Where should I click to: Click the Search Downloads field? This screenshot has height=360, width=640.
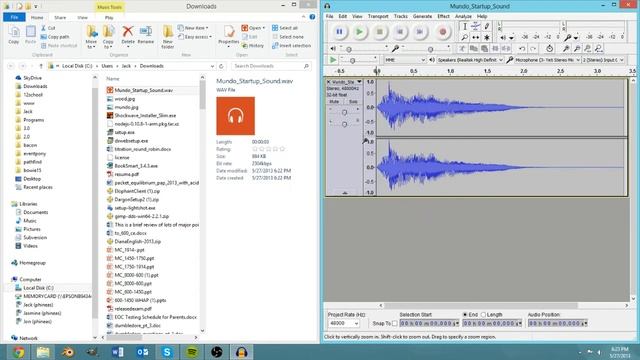click(x=271, y=66)
